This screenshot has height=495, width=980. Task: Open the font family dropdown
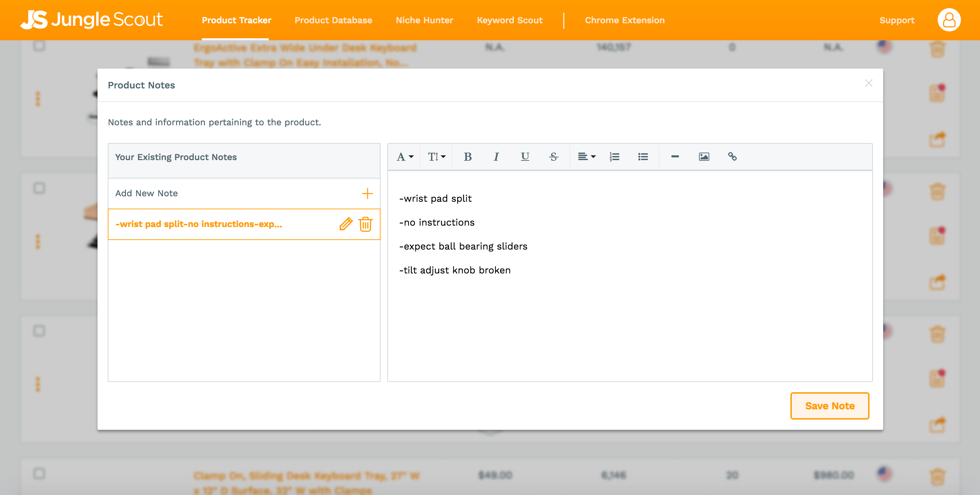405,156
